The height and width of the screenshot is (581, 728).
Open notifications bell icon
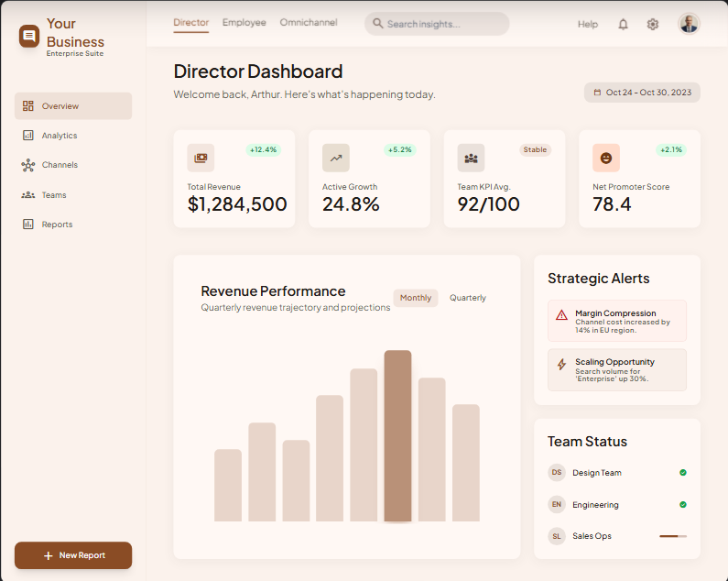point(623,24)
